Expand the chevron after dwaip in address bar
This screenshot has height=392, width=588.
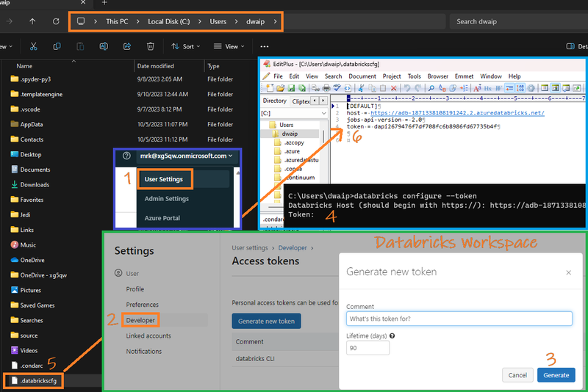point(275,21)
